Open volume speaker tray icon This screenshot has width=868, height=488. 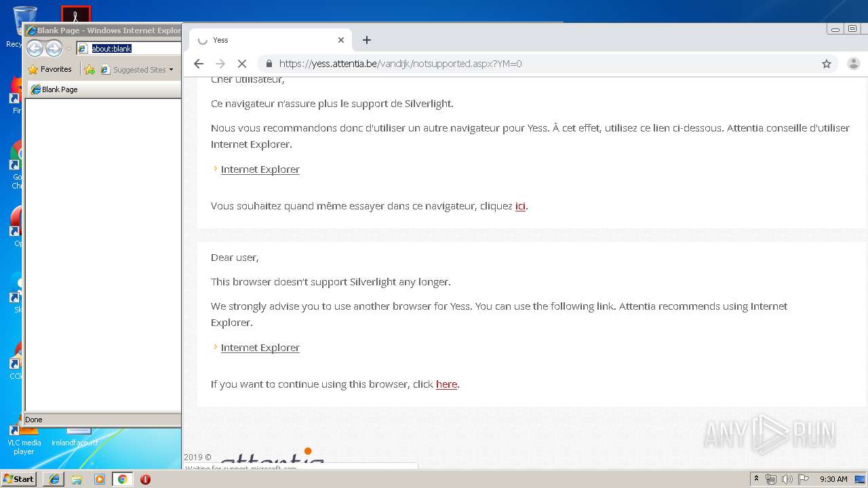click(787, 479)
